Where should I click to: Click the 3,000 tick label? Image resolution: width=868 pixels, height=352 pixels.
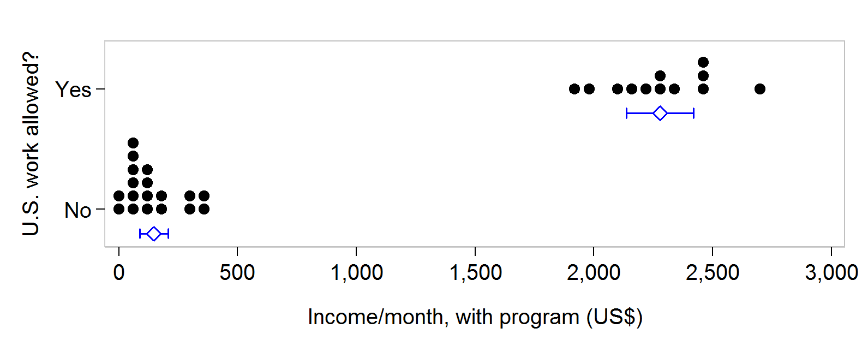tap(831, 272)
